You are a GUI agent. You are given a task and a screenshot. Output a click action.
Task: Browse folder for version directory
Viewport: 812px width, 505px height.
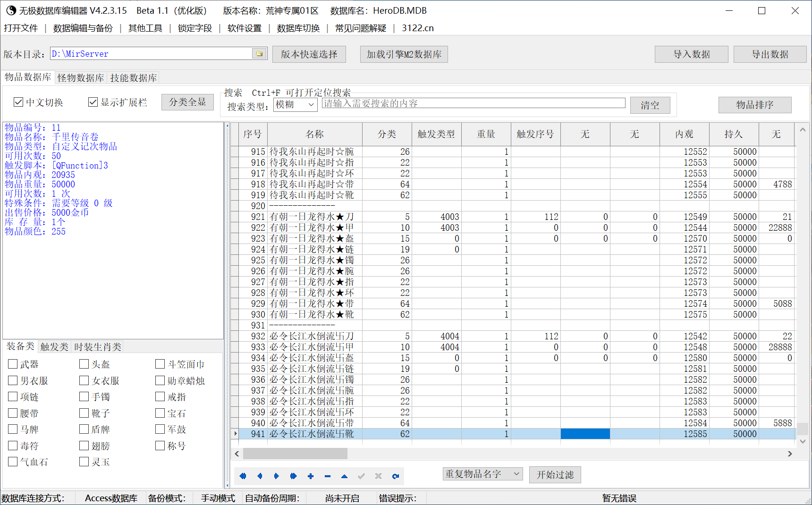pyautogui.click(x=259, y=54)
